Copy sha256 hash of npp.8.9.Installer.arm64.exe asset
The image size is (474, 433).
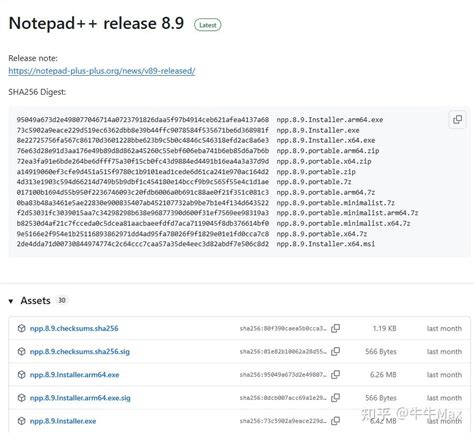coord(335,375)
